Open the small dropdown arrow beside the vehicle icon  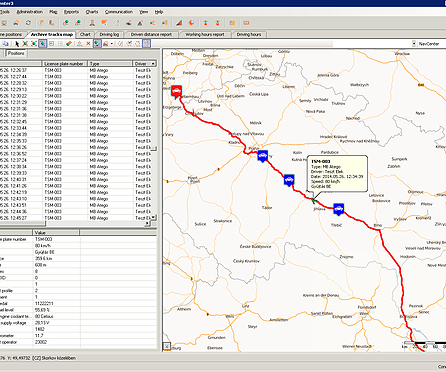tap(112, 44)
